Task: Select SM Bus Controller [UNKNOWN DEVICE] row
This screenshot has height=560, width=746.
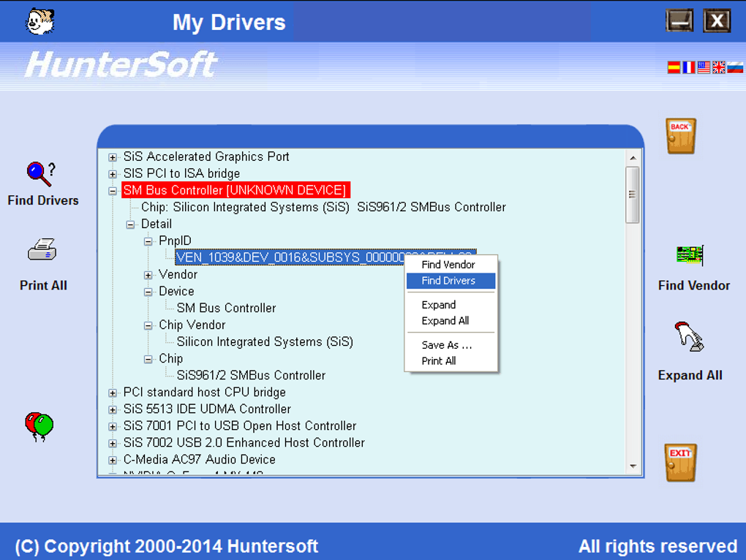Action: pyautogui.click(x=236, y=190)
